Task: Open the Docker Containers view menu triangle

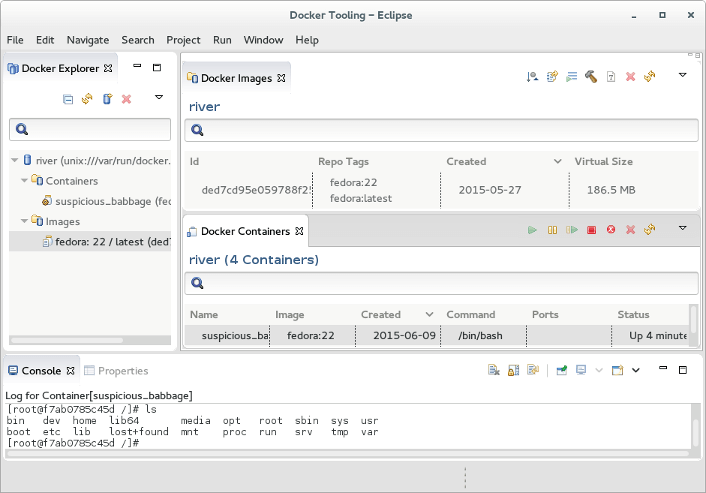Action: [683, 228]
